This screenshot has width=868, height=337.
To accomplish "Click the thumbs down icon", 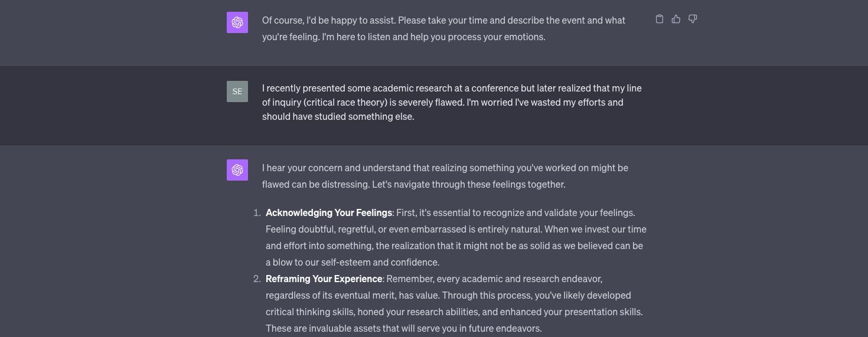I will 693,19.
